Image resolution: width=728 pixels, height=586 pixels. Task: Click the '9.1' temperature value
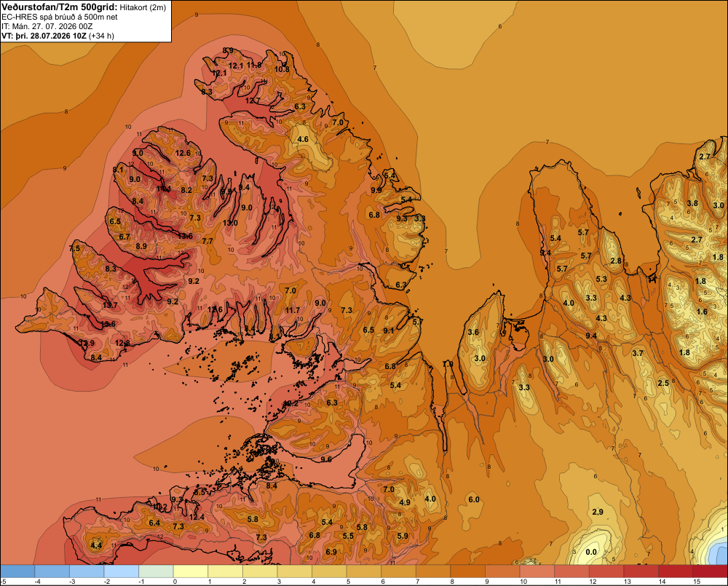pos(389,330)
